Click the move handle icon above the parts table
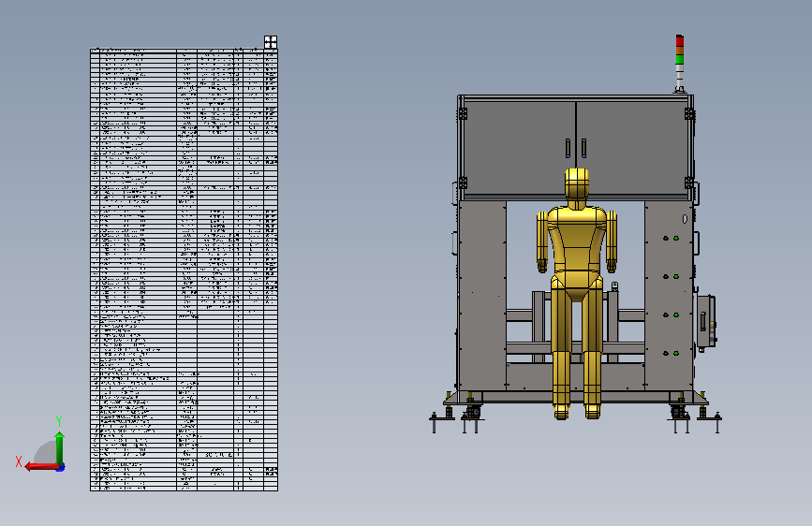The image size is (812, 526). point(271,42)
